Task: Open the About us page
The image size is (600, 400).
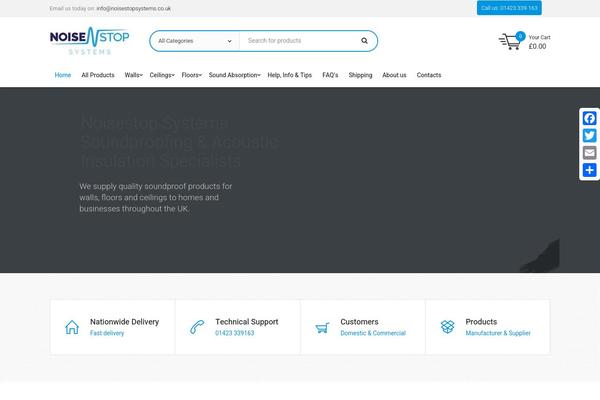Action: click(x=394, y=75)
